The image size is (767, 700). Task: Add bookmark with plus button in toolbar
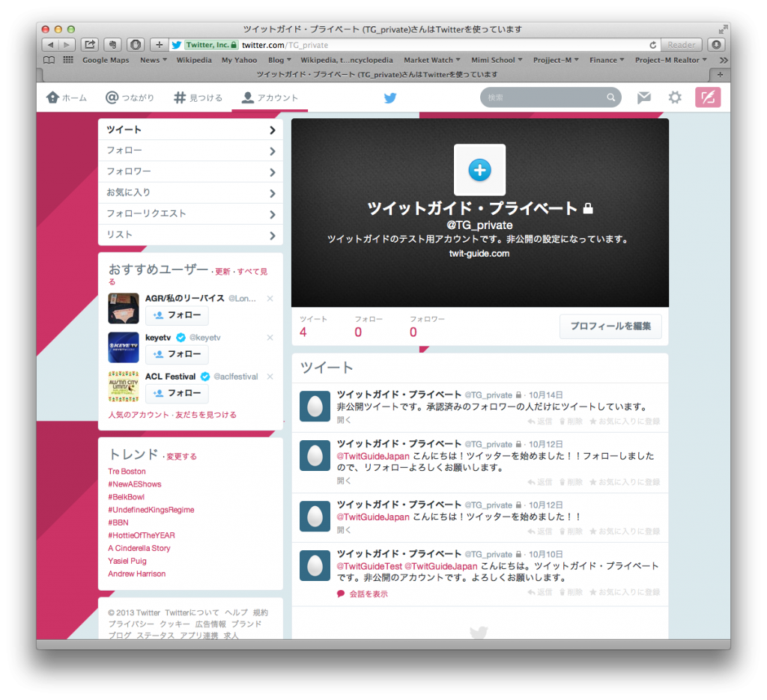(159, 45)
